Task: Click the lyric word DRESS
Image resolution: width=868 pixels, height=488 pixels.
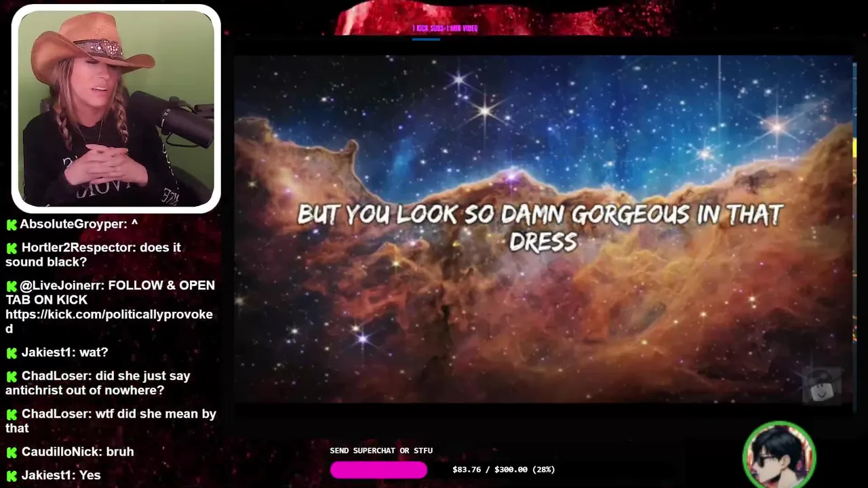Action: pos(543,242)
